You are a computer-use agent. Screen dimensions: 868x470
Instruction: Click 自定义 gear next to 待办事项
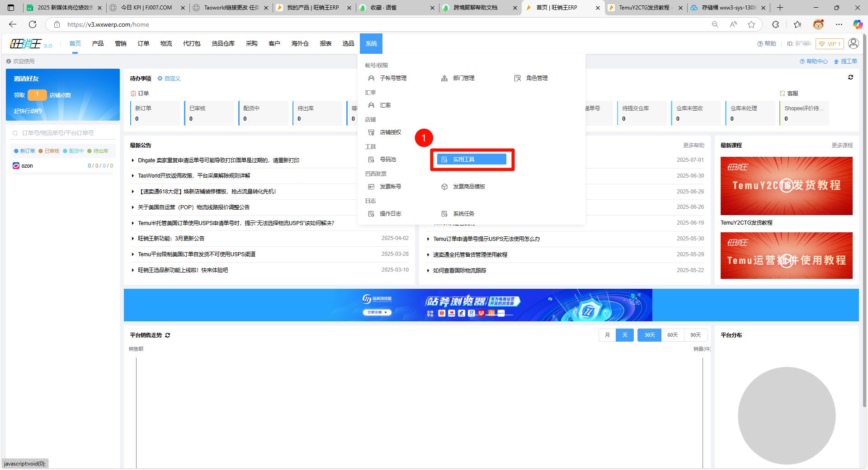click(x=169, y=79)
